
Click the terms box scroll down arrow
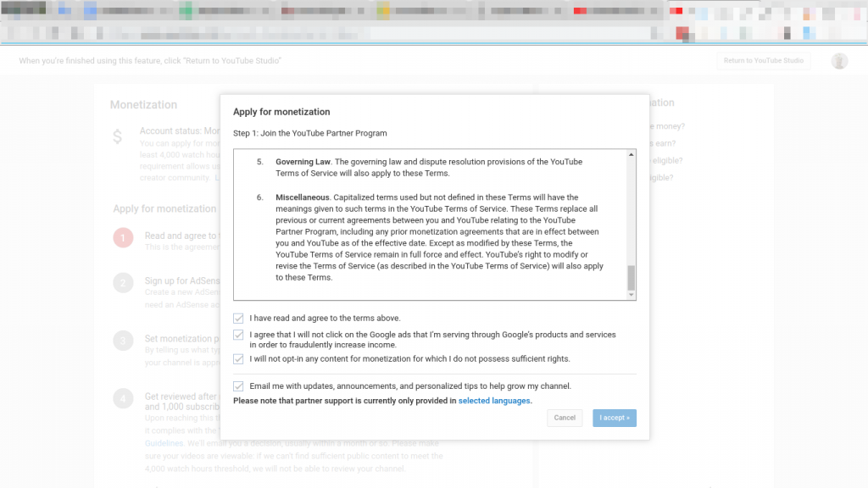coord(631,295)
